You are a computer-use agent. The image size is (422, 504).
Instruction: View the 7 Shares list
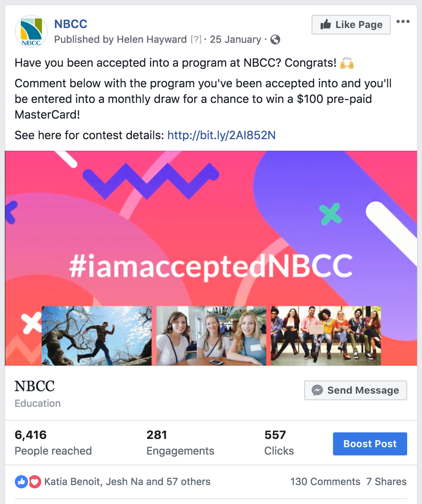(386, 482)
